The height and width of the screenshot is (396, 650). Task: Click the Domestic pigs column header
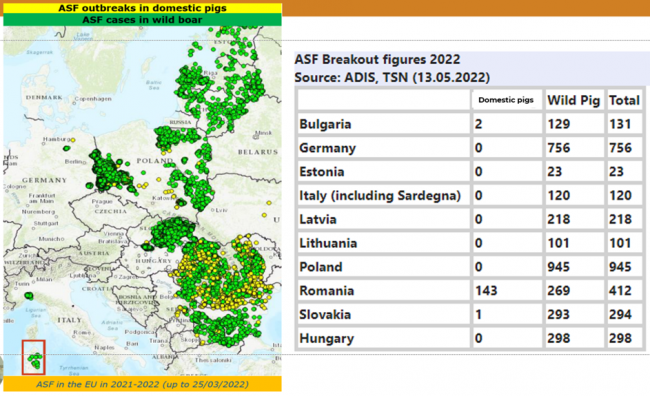(x=506, y=100)
